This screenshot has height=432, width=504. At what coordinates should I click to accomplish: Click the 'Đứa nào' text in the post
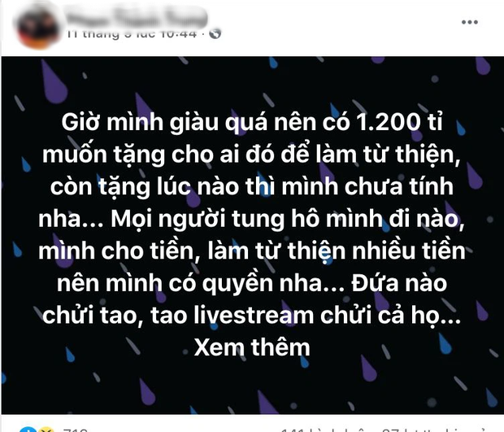coord(399,283)
